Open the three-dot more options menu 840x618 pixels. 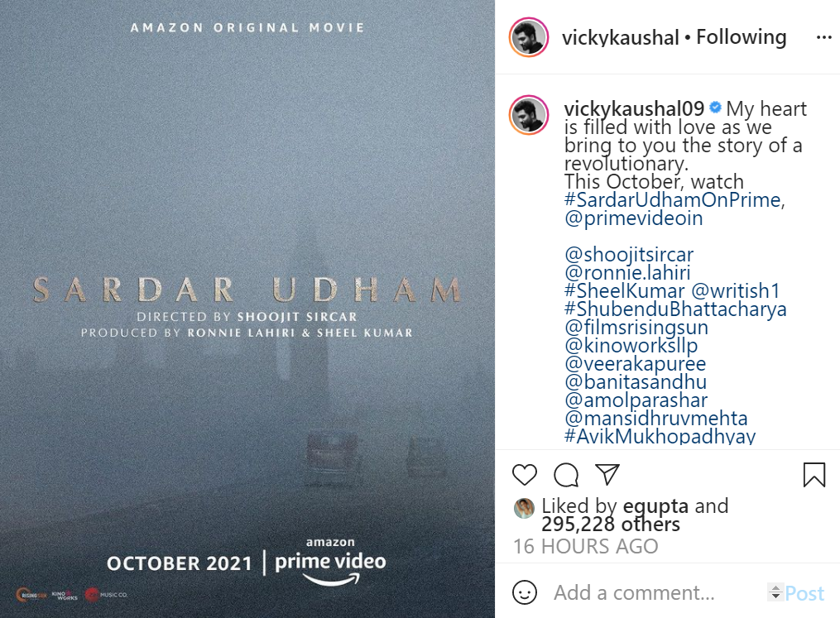coord(823,37)
